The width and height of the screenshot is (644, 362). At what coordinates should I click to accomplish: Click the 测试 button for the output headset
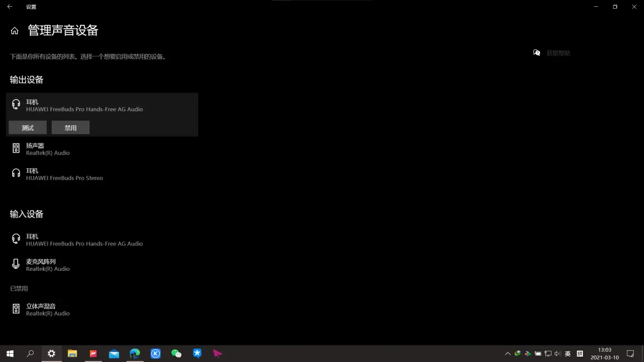click(28, 128)
